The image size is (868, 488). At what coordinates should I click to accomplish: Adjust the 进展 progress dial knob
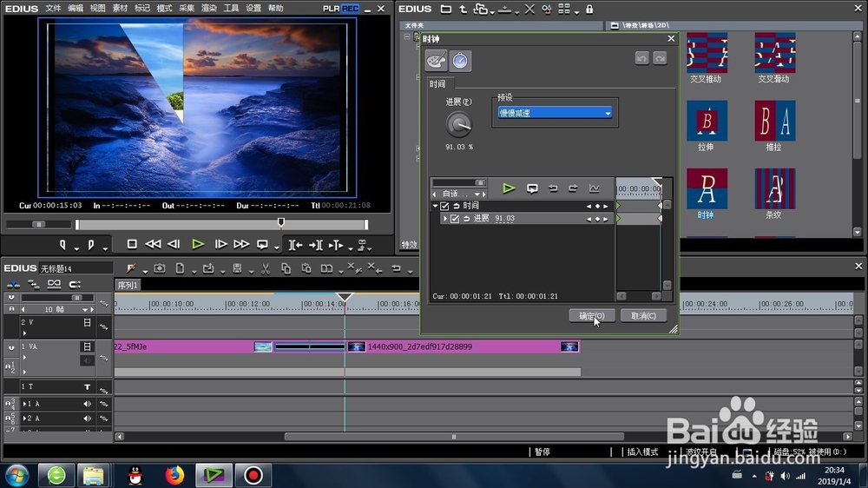(x=459, y=125)
